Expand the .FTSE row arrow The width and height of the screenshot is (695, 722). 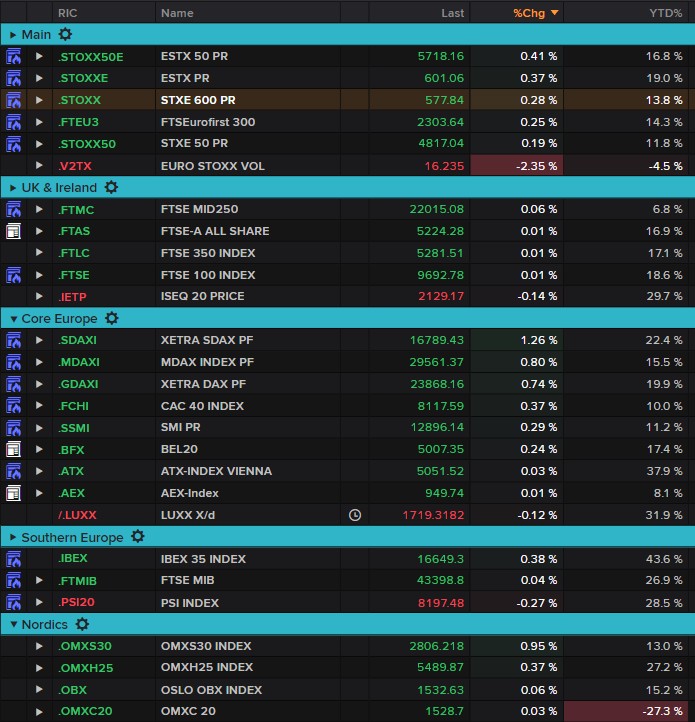[40, 275]
